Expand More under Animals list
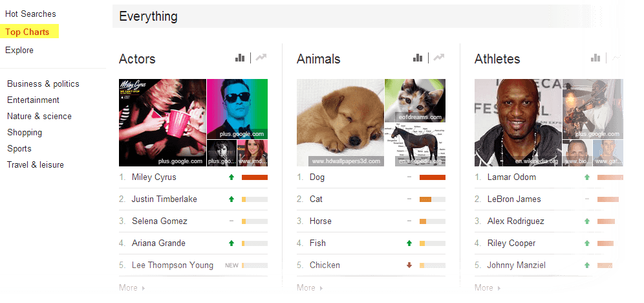This screenshot has height=303, width=644. coord(310,288)
